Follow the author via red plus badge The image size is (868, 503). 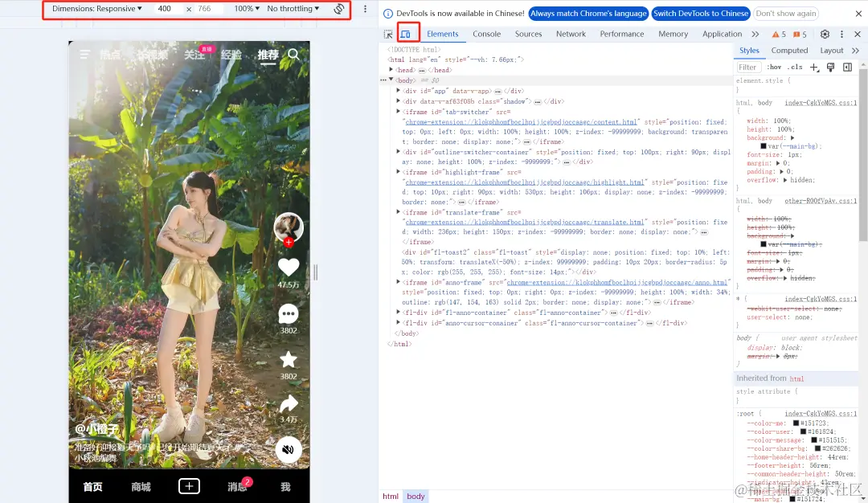289,242
